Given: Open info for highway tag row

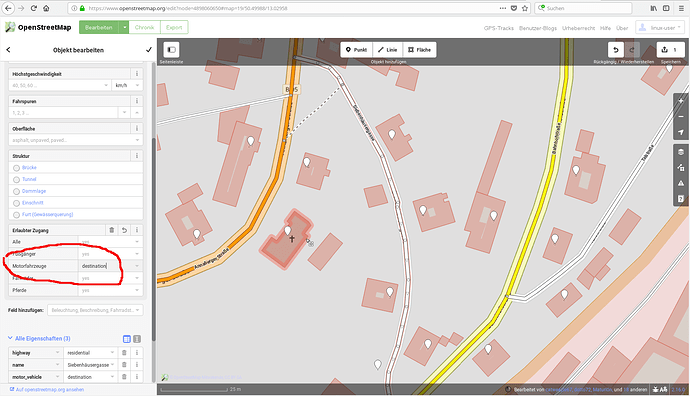Looking at the screenshot, I should tap(137, 353).
